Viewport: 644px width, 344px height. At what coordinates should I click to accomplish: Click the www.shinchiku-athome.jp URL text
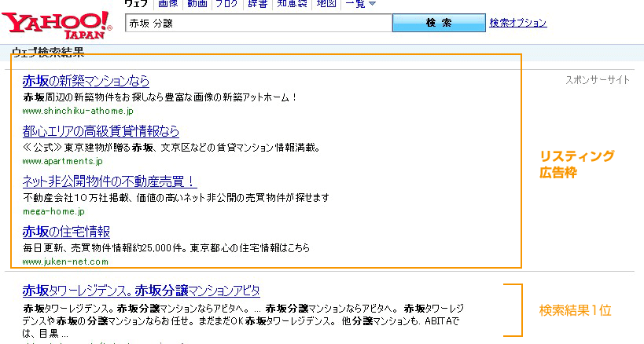(x=78, y=111)
